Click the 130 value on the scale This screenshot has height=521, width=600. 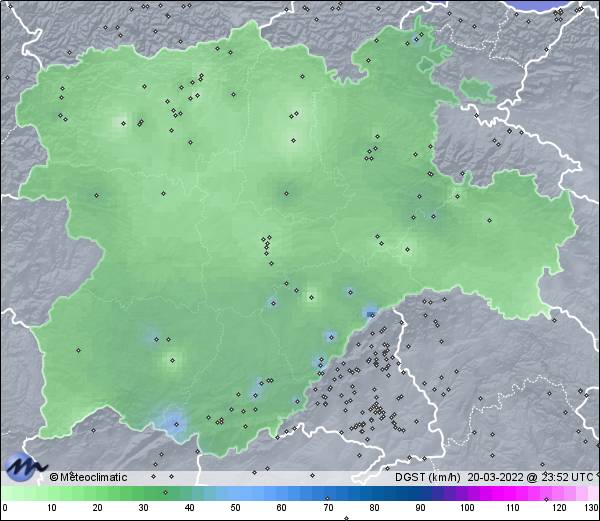[x=592, y=508]
